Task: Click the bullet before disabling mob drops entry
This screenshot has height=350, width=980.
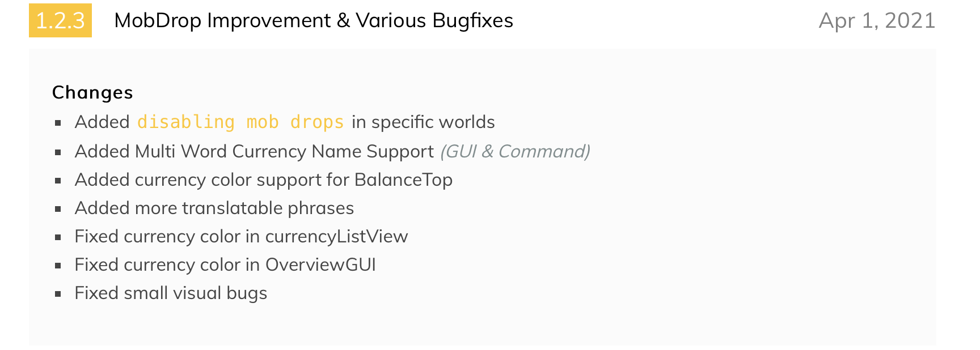Action: point(58,123)
